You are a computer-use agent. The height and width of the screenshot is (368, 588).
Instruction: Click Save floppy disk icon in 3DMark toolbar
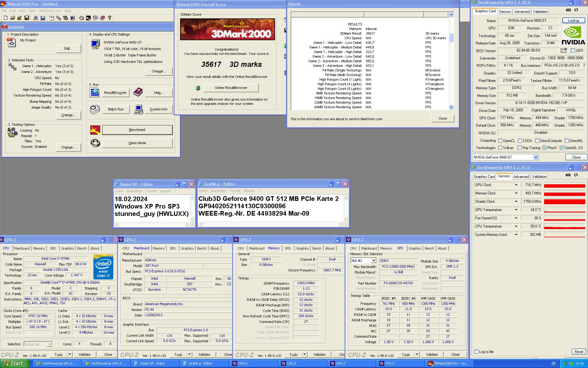(x=27, y=18)
